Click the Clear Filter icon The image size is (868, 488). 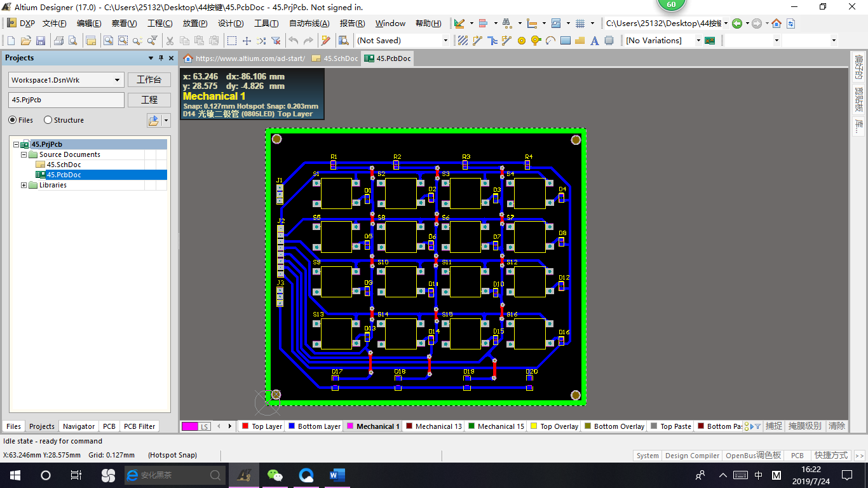(x=276, y=41)
